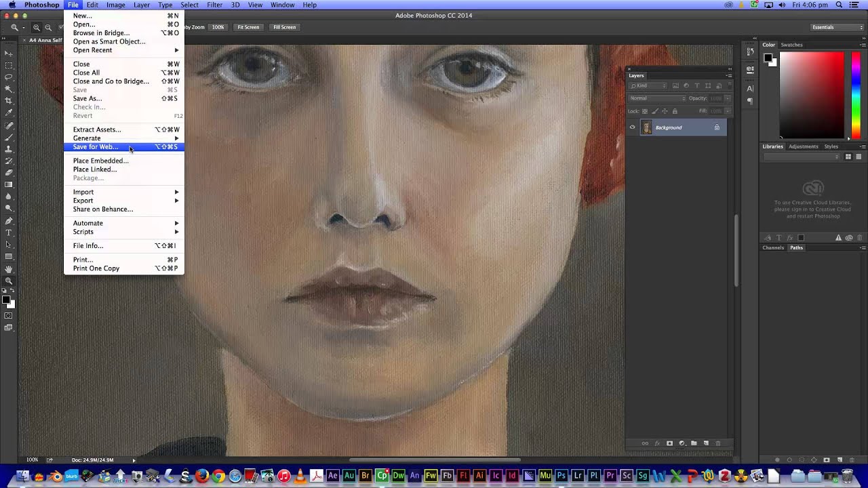The image size is (868, 488).
Task: Open the Layers panel flyout menu
Action: [729, 75]
